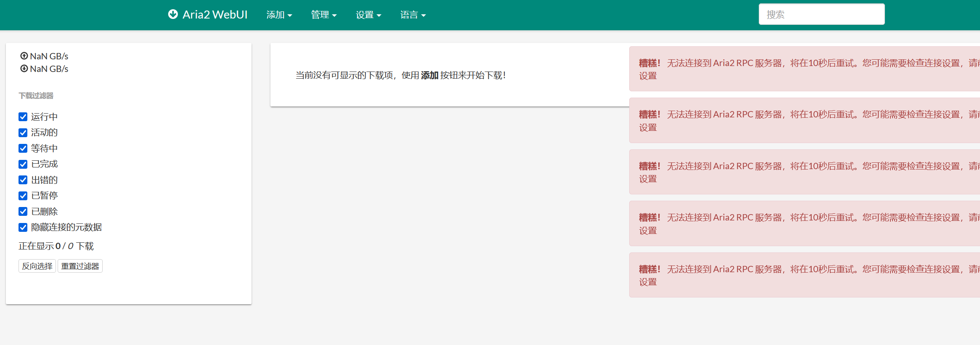Toggle 隐藏连接的元数据 checkbox
The height and width of the screenshot is (345, 980).
pos(23,227)
